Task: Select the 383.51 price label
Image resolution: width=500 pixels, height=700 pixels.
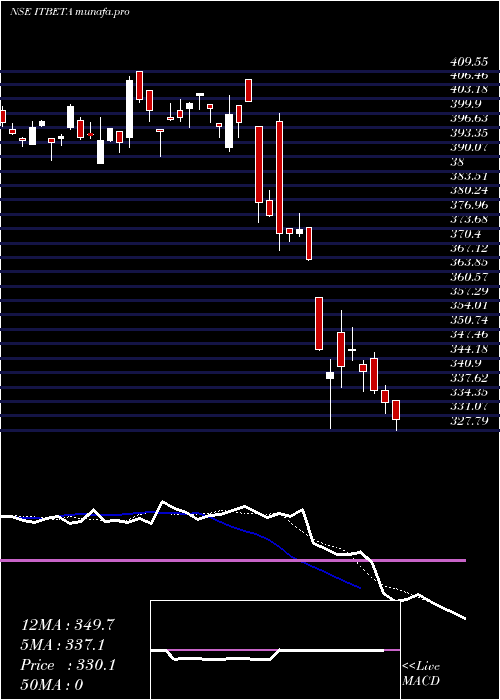Action: coord(468,176)
